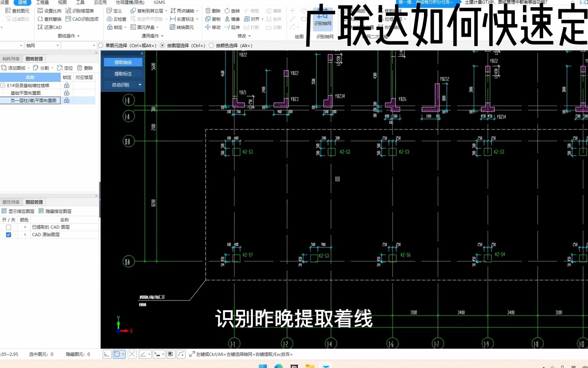Switch to the 工程量 ribbon tab
The width and height of the screenshot is (588, 368).
[43, 2]
